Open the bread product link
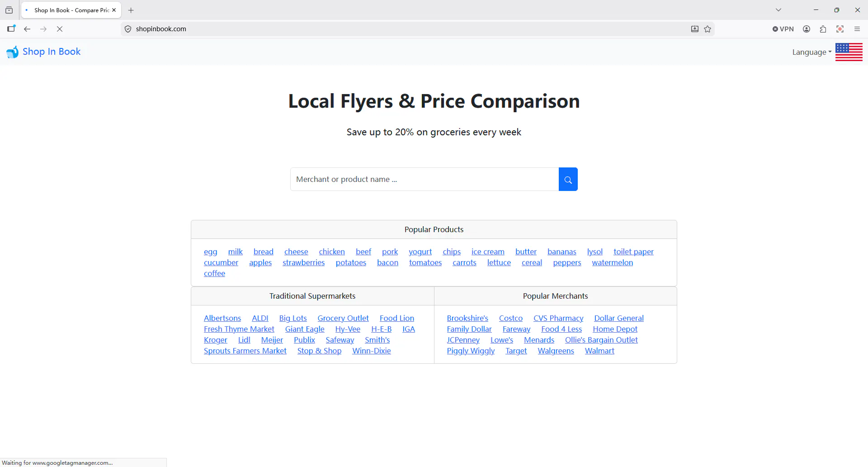 263,252
